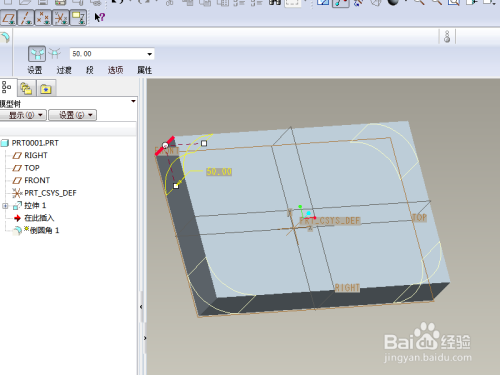The height and width of the screenshot is (375, 500).
Task: Click the red insert-here arrow icon
Action: click(x=17, y=218)
